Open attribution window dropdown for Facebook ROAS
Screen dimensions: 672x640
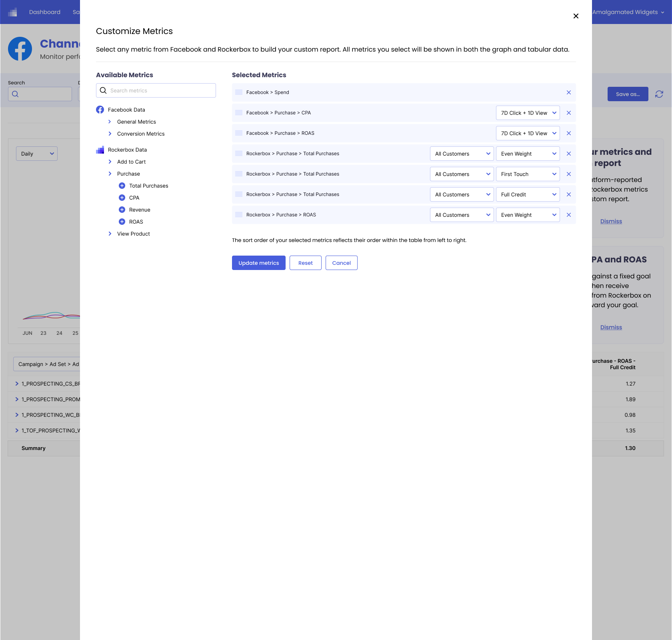tap(528, 133)
